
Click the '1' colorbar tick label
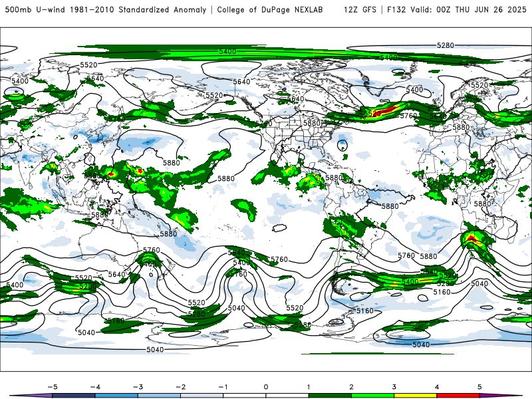point(309,387)
